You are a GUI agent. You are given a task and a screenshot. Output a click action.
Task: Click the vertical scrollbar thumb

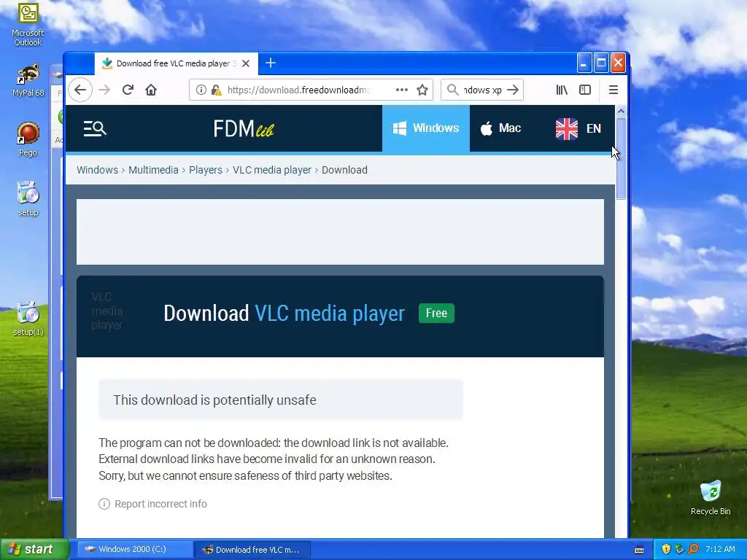point(621,158)
